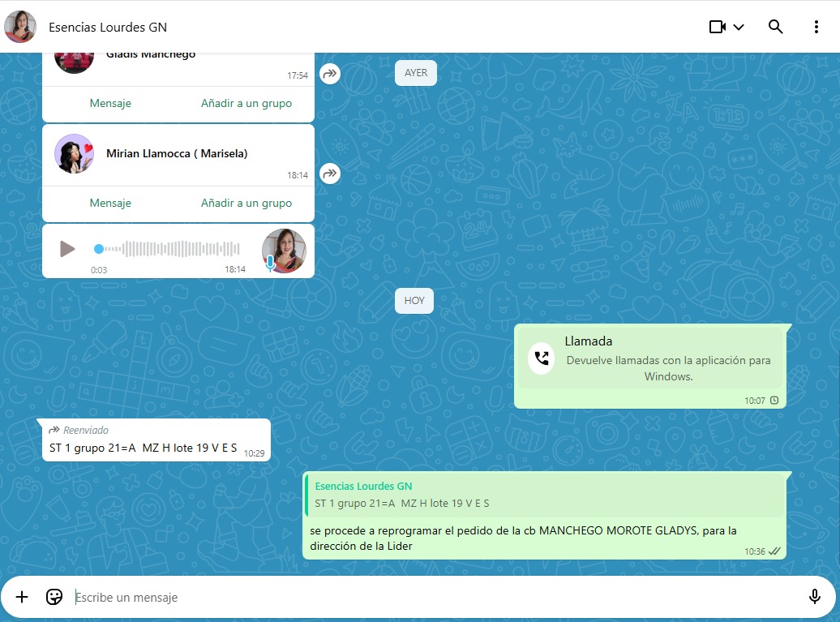The width and height of the screenshot is (840, 622).
Task: Open the three-dot chat menu
Action: [816, 27]
